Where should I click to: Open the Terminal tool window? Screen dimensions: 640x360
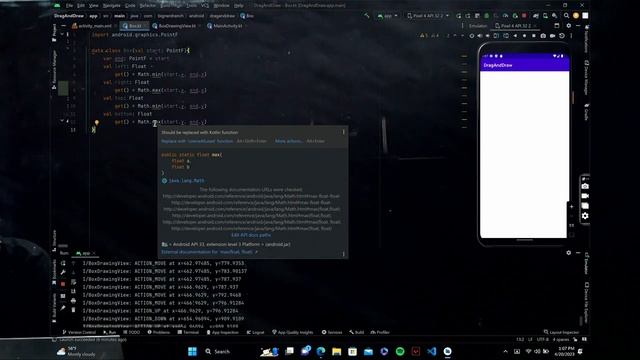pos(188,332)
